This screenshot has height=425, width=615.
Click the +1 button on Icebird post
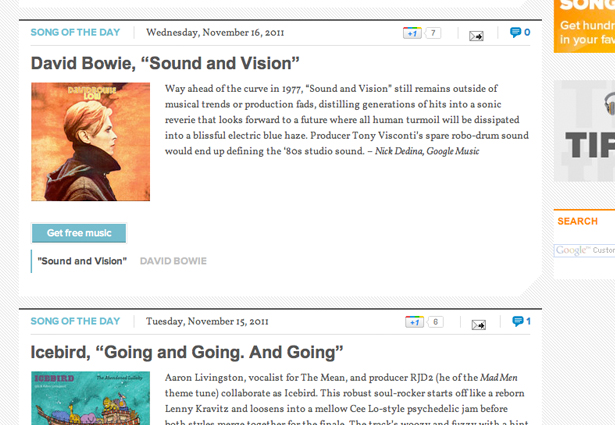(415, 322)
